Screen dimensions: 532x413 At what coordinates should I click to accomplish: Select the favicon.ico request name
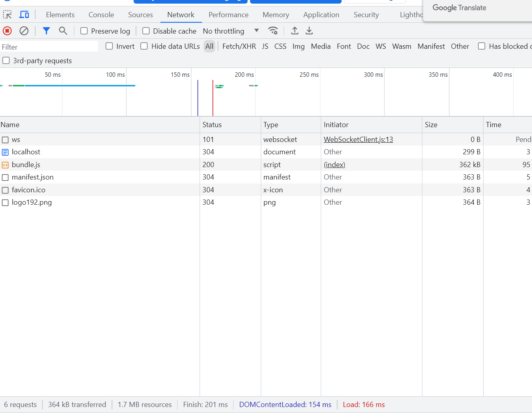(x=28, y=190)
